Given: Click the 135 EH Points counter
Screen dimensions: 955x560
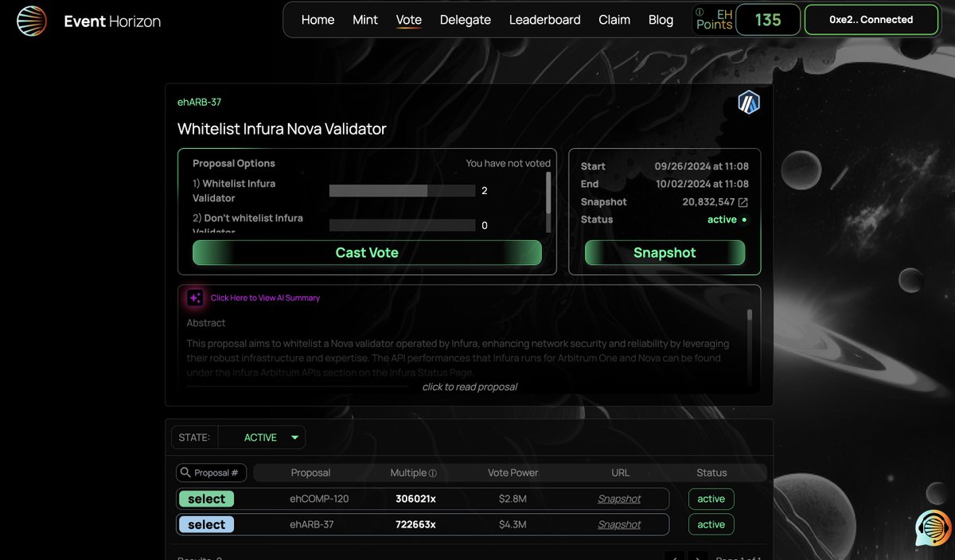Looking at the screenshot, I should click(767, 20).
